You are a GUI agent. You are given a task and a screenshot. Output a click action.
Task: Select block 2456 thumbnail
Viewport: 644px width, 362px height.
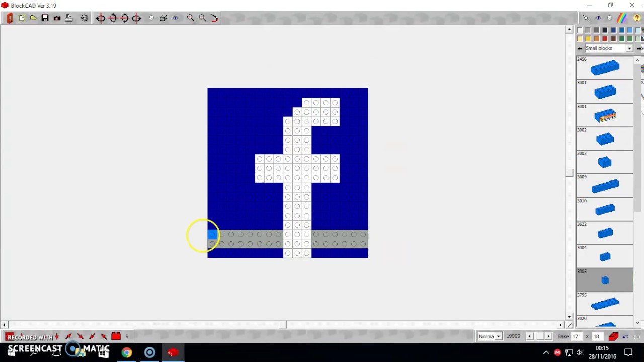[x=605, y=68]
